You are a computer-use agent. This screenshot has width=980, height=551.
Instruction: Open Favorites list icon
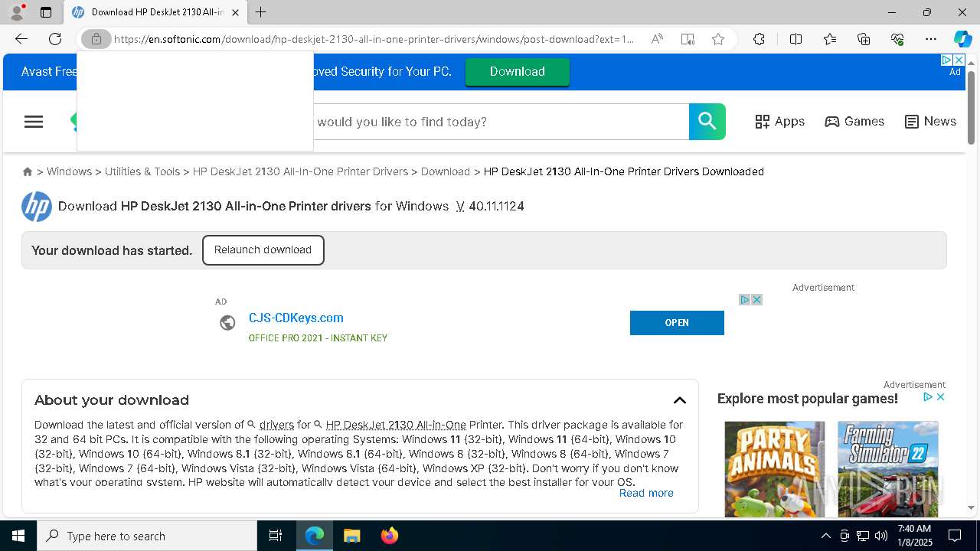830,39
